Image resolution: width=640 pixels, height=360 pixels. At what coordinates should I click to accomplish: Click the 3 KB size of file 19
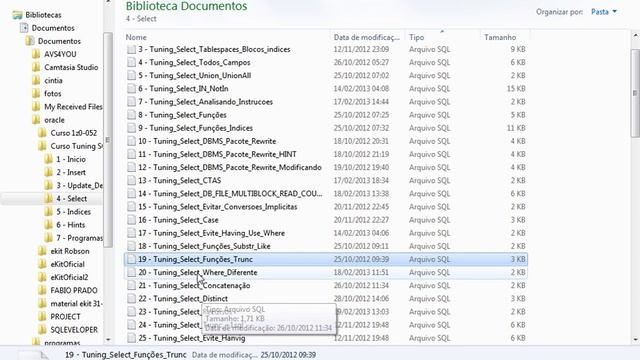coord(518,259)
